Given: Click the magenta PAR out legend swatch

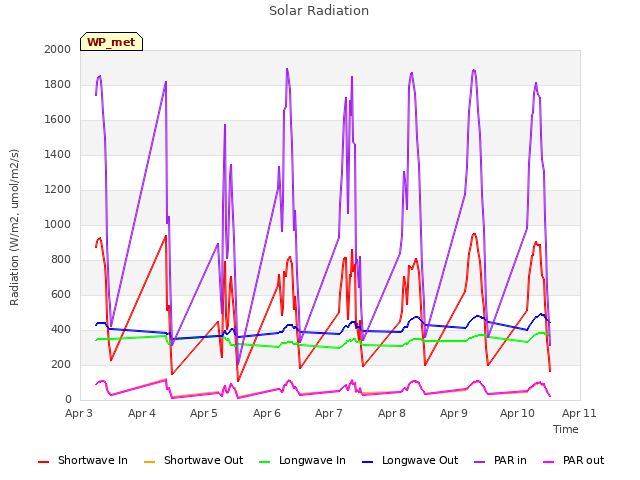Looking at the screenshot, I should pyautogui.click(x=549, y=462).
